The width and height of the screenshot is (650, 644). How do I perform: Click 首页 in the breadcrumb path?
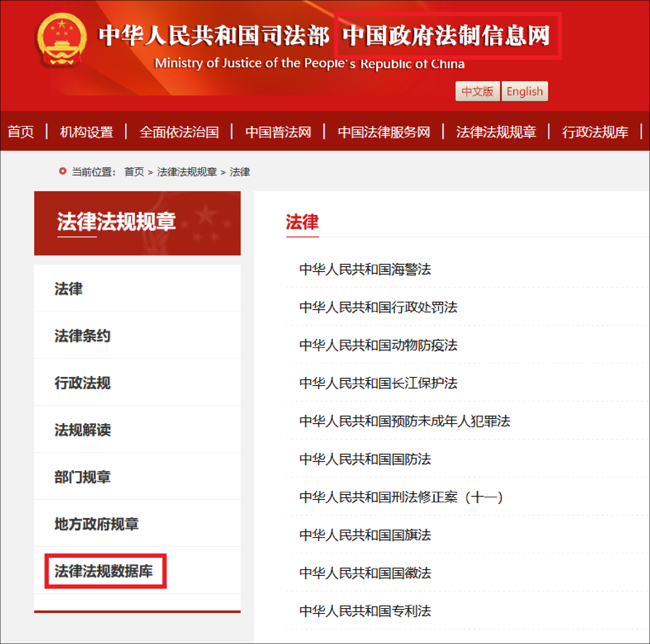click(134, 172)
